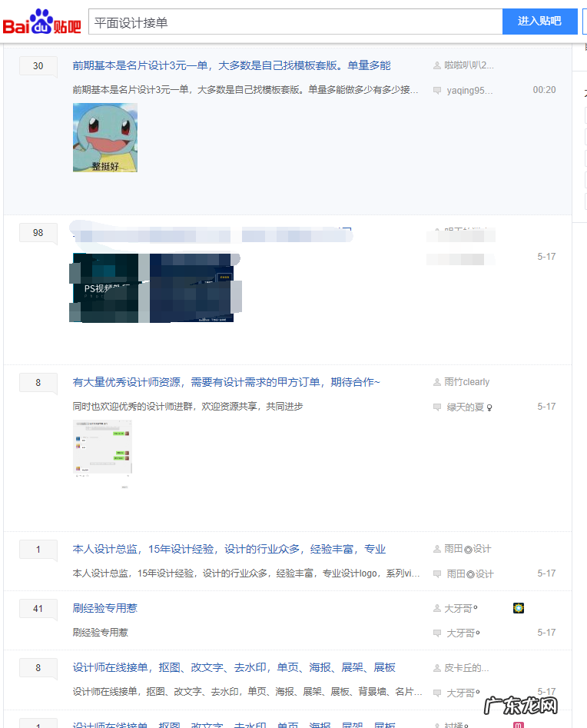Focus the search box containing 平面设计接单
The height and width of the screenshot is (728, 587).
pos(295,22)
